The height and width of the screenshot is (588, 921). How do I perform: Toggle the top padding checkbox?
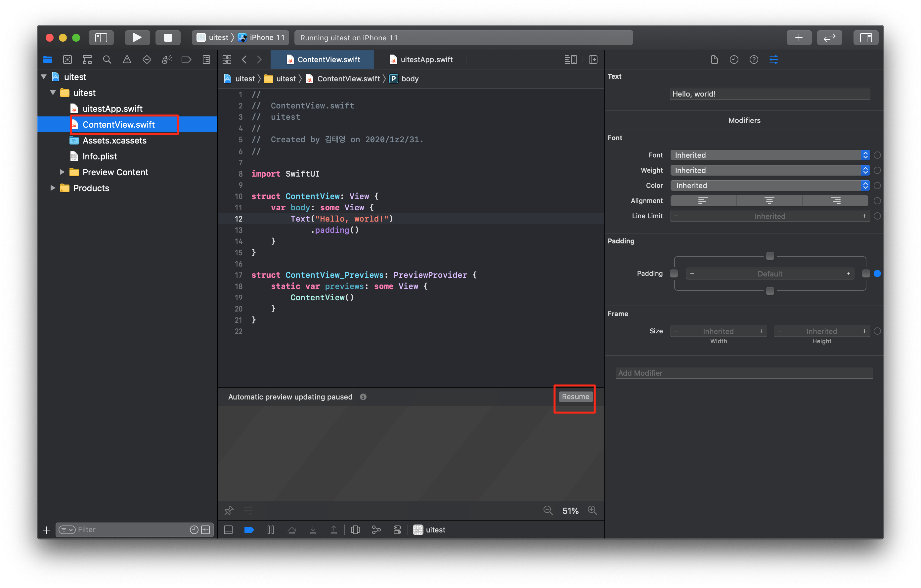(x=770, y=256)
